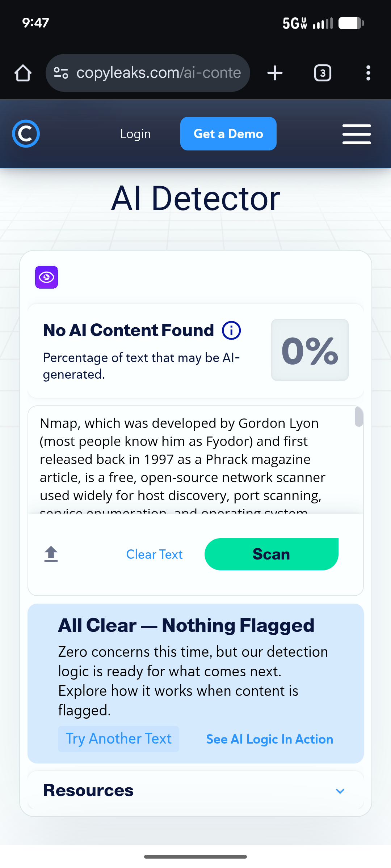Open the tab switcher showing 3 tabs

323,73
